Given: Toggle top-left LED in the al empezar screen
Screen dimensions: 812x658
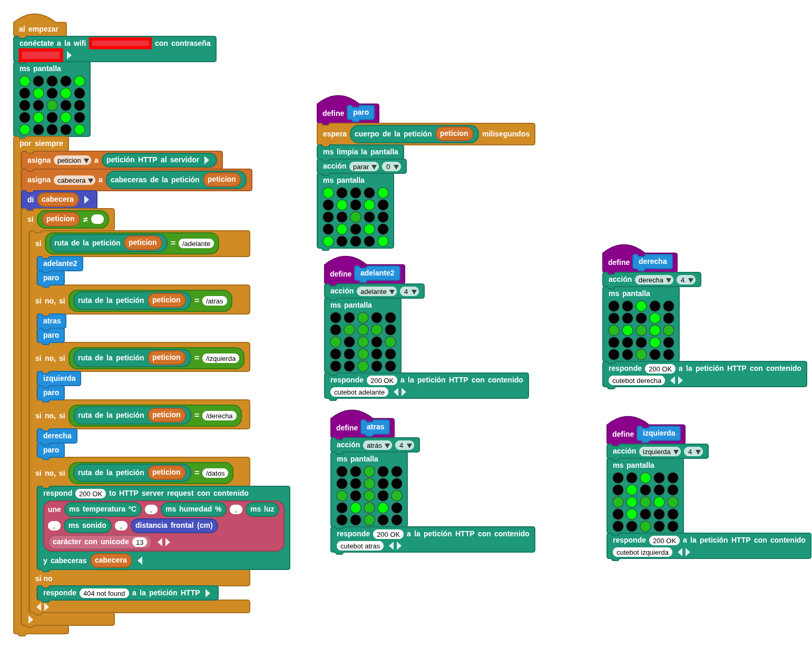Looking at the screenshot, I should (25, 81).
